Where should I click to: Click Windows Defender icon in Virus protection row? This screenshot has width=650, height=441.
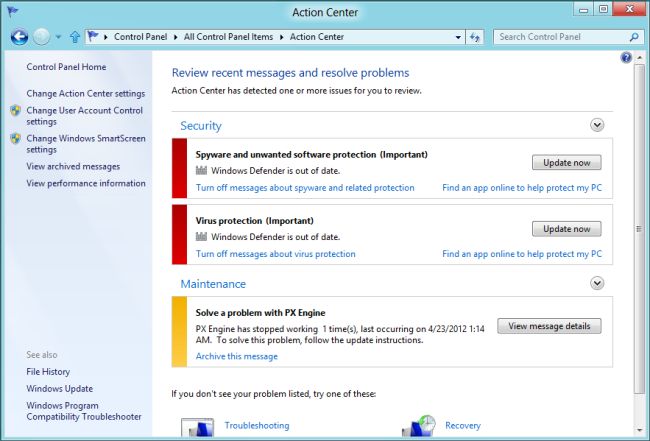point(201,237)
